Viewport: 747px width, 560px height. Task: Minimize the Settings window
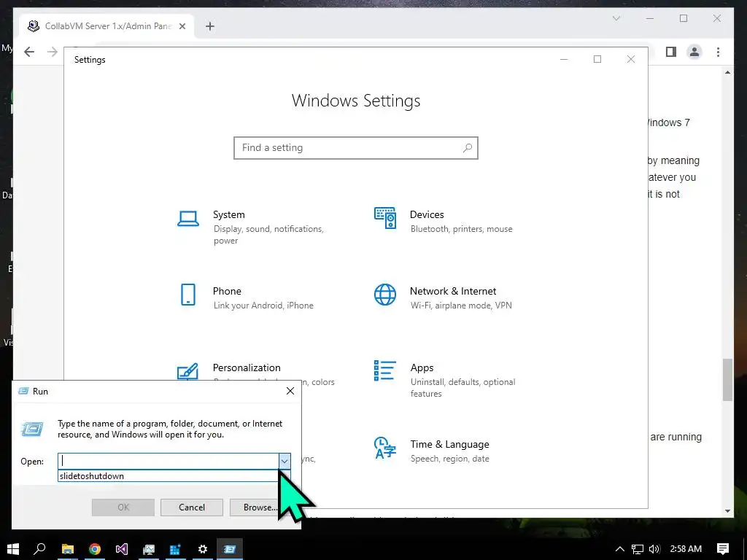click(x=564, y=59)
